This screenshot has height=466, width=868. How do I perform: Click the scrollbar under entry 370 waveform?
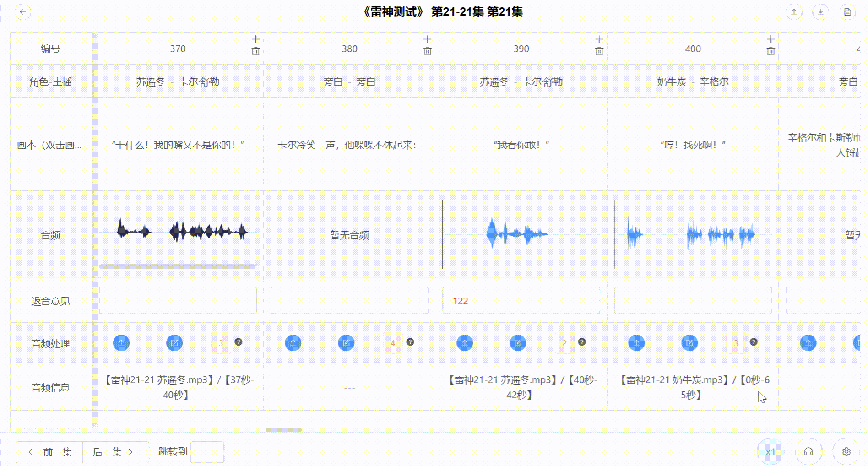[x=177, y=266]
